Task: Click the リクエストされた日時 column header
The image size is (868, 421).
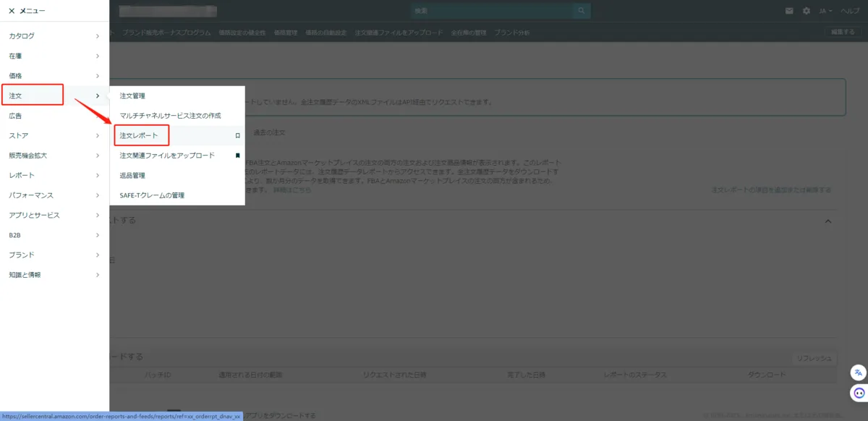Action: coord(395,375)
